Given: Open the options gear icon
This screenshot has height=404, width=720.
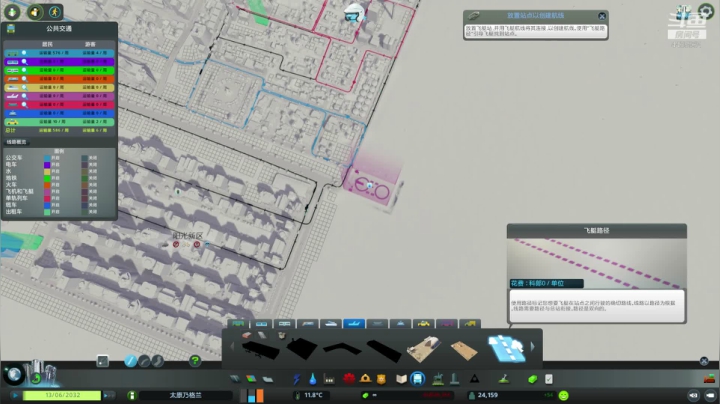Looking at the screenshot, I should coord(706,11).
